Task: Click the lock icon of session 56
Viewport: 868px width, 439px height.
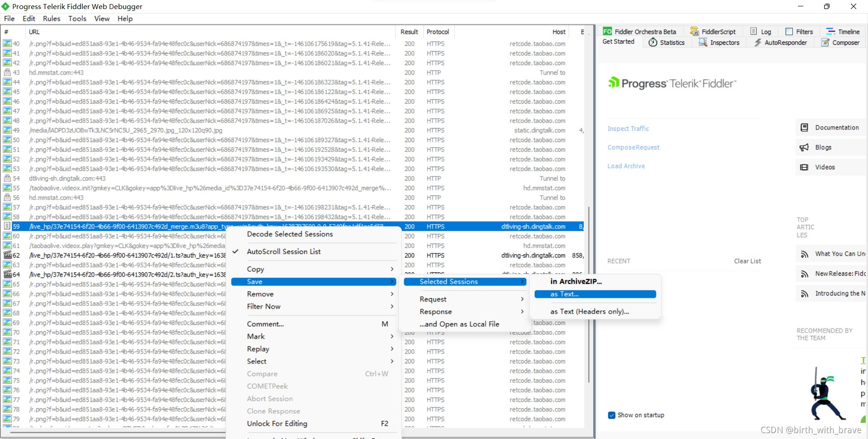Action: tap(7, 198)
